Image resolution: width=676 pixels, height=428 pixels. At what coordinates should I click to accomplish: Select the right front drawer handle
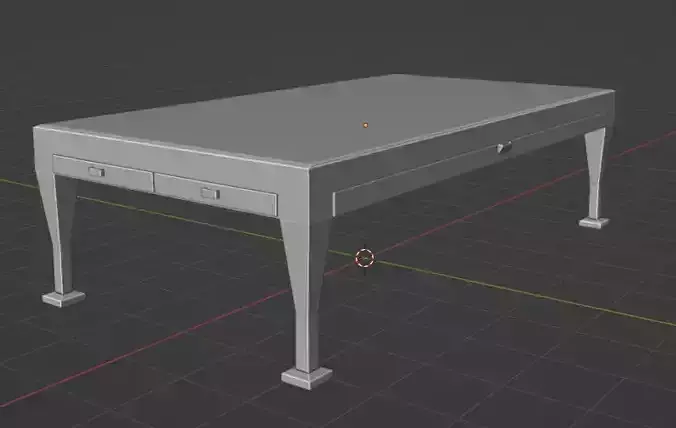[x=210, y=194]
